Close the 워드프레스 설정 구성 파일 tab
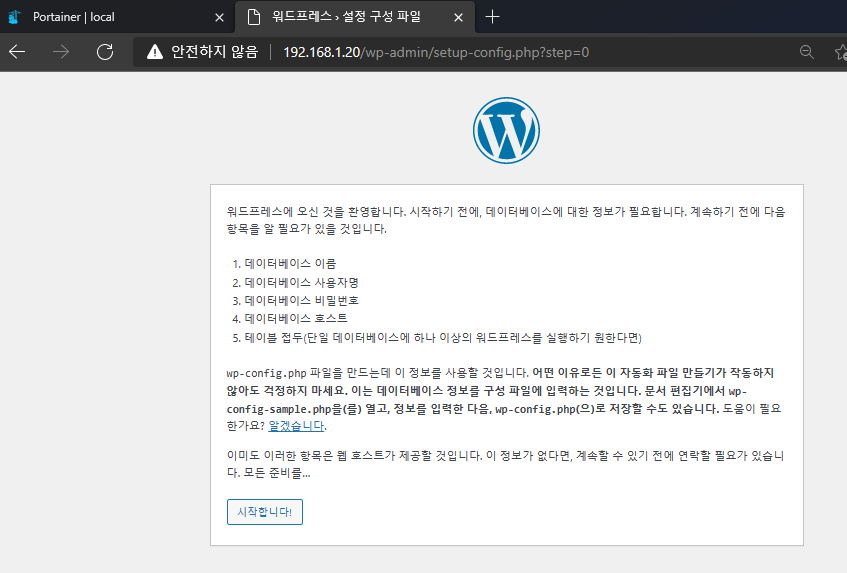Viewport: 847px width, 573px height. (x=458, y=17)
